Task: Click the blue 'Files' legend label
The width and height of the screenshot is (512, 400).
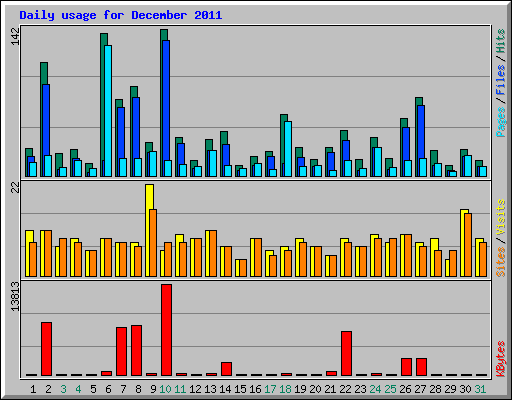Action: pos(501,80)
